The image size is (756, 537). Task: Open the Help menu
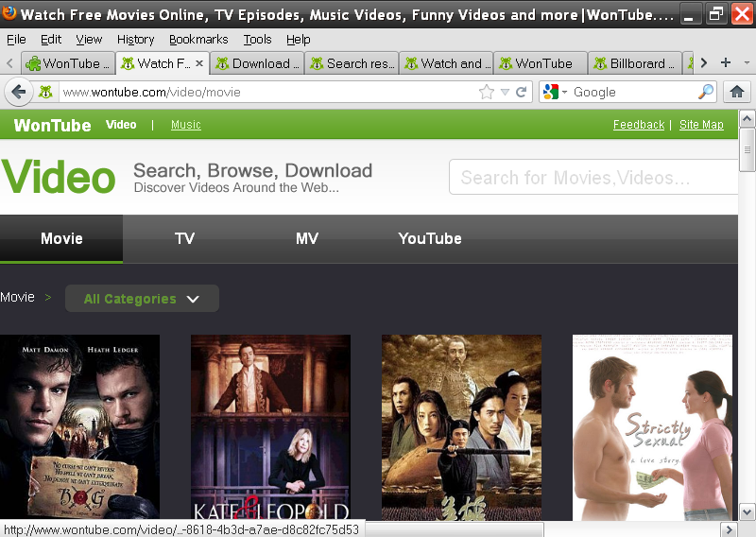tap(298, 40)
